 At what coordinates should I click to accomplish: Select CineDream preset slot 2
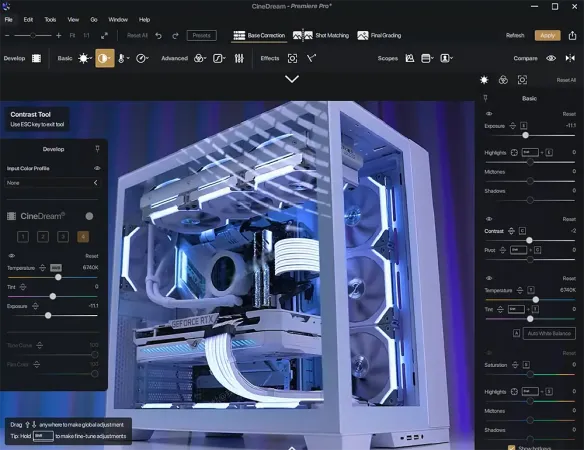point(43,237)
